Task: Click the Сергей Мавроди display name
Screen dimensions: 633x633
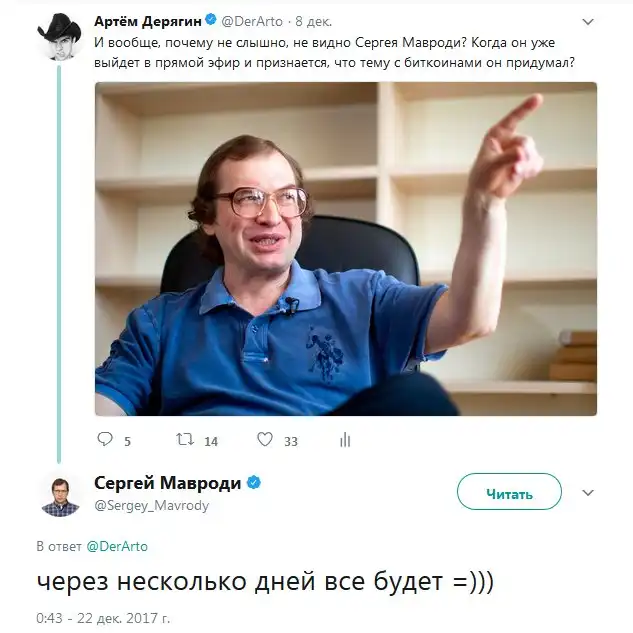Action: click(168, 483)
